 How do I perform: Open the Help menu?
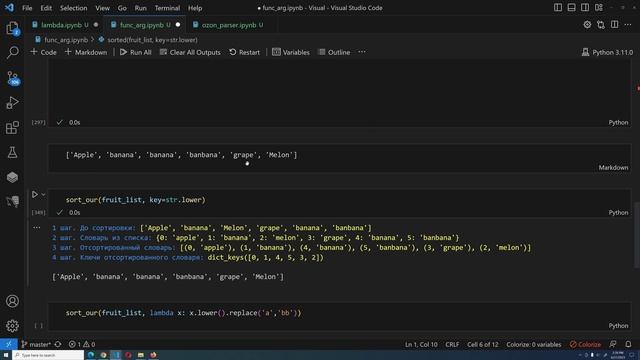pyautogui.click(x=195, y=8)
